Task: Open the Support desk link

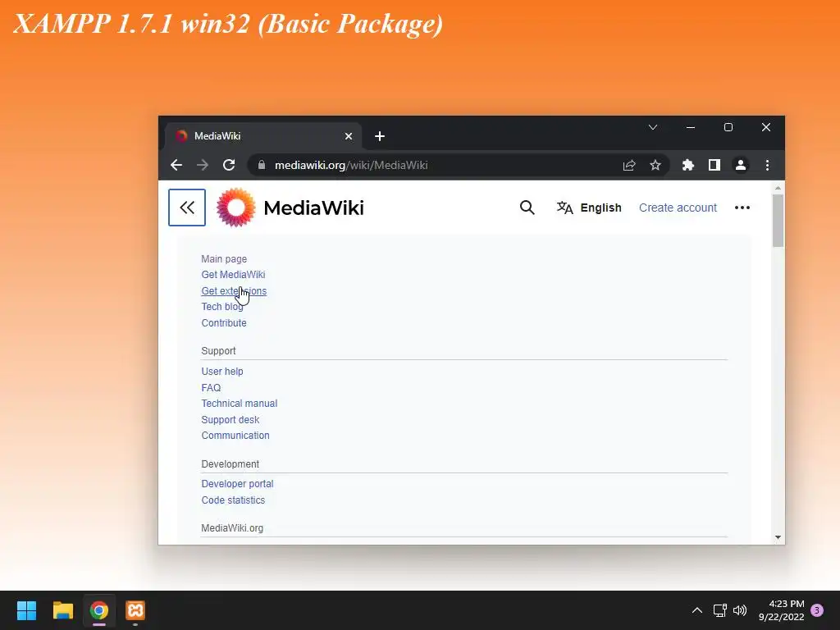Action: [x=230, y=419]
